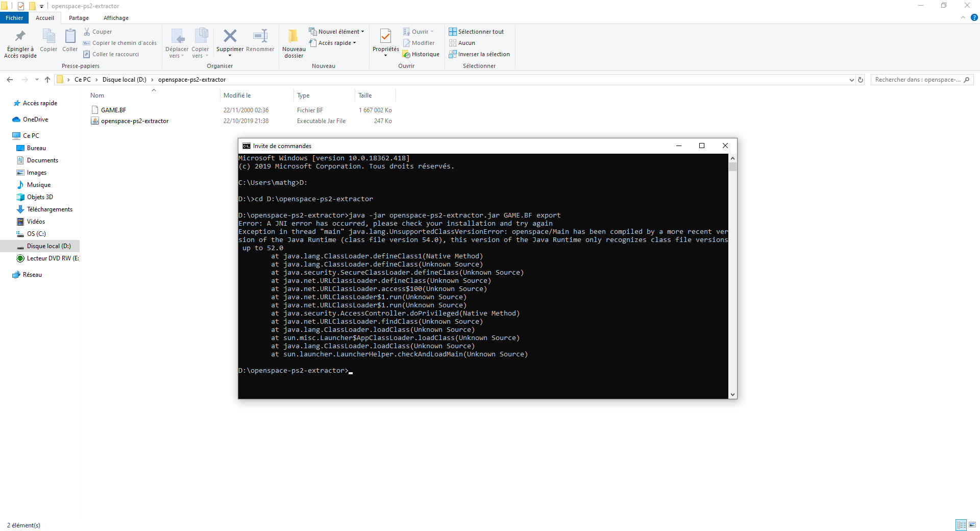Pin with Épingler à Accès rapide

point(20,43)
